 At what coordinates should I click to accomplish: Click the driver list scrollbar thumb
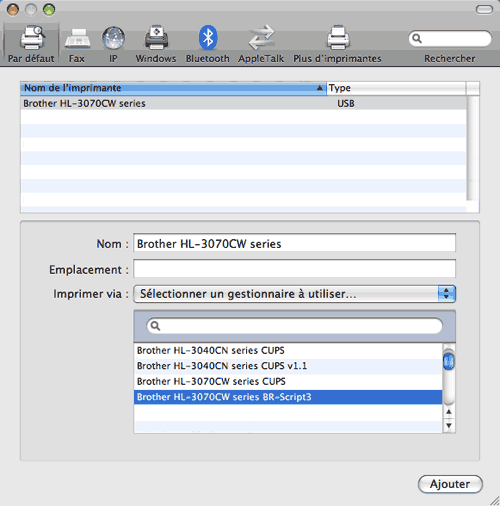pos(449,360)
